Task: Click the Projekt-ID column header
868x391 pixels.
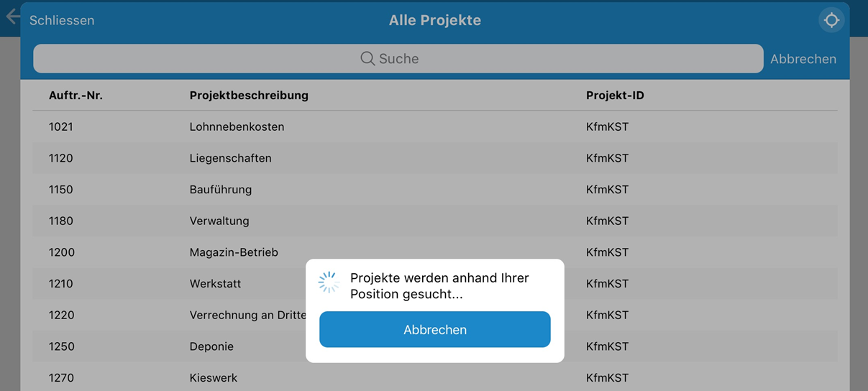Action: 615,95
